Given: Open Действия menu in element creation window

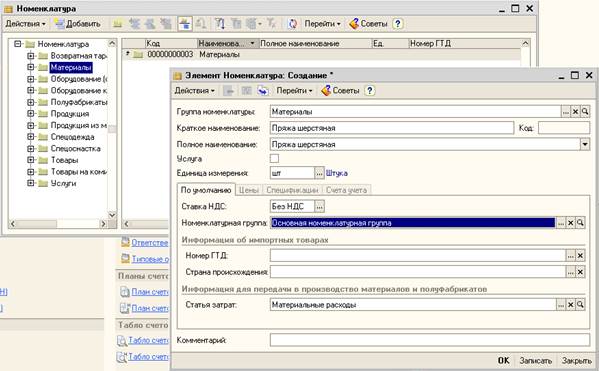Looking at the screenshot, I should pyautogui.click(x=194, y=91).
